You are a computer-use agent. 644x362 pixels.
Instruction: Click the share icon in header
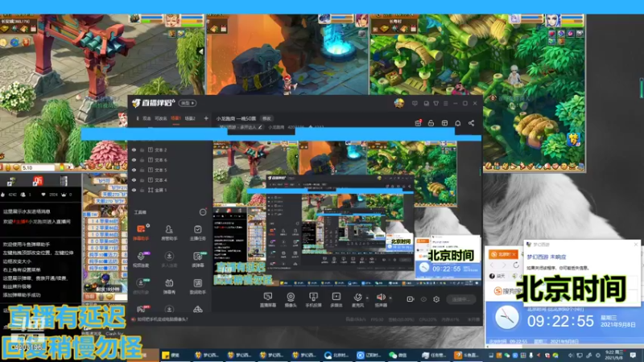point(471,123)
